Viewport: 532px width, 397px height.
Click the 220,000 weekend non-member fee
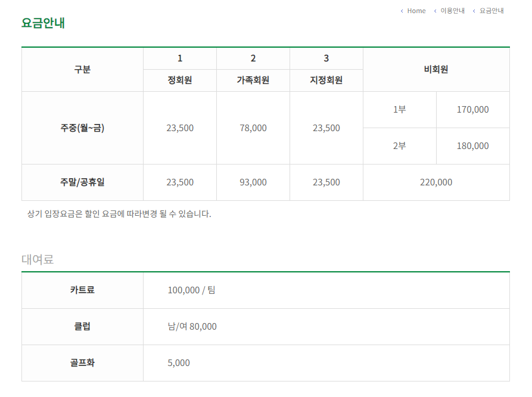coord(436,182)
